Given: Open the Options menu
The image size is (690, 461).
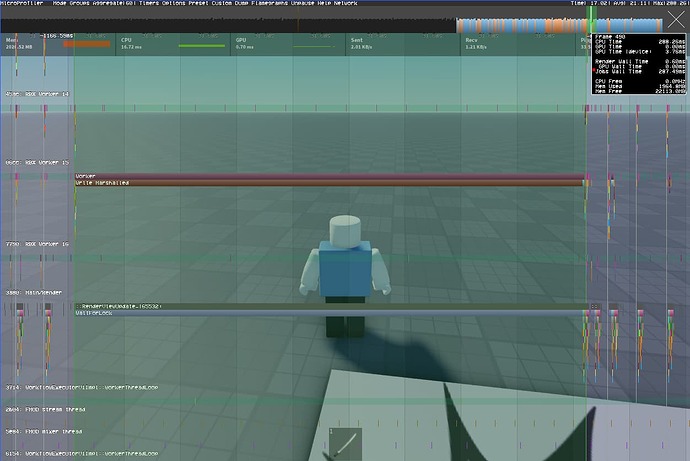Looking at the screenshot, I should tap(173, 3).
